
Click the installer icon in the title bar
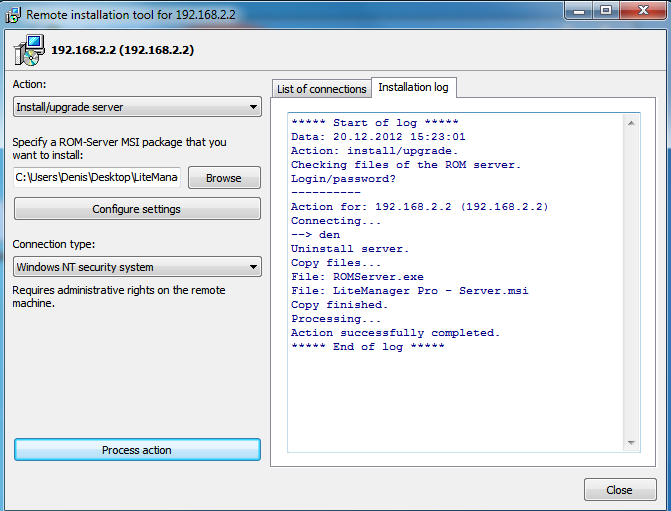[13, 15]
